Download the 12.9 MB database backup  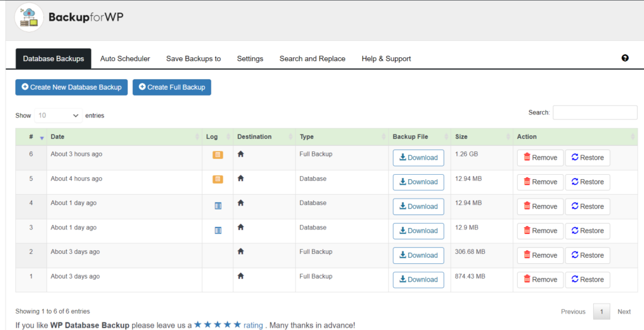[418, 231]
